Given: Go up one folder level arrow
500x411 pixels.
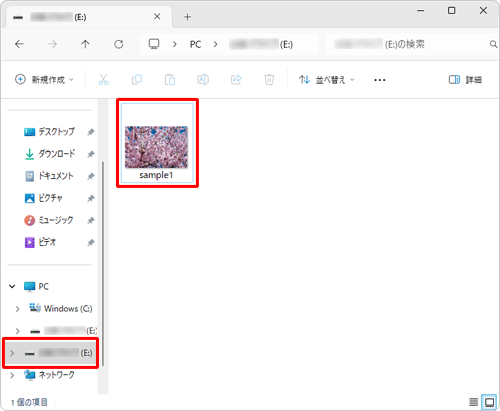Looking at the screenshot, I should click(x=85, y=44).
